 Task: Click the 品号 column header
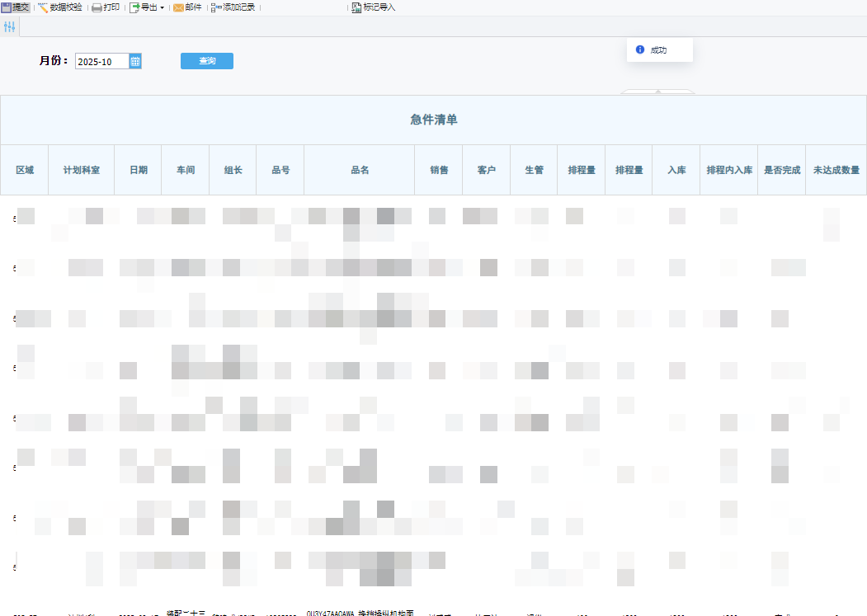click(x=280, y=171)
